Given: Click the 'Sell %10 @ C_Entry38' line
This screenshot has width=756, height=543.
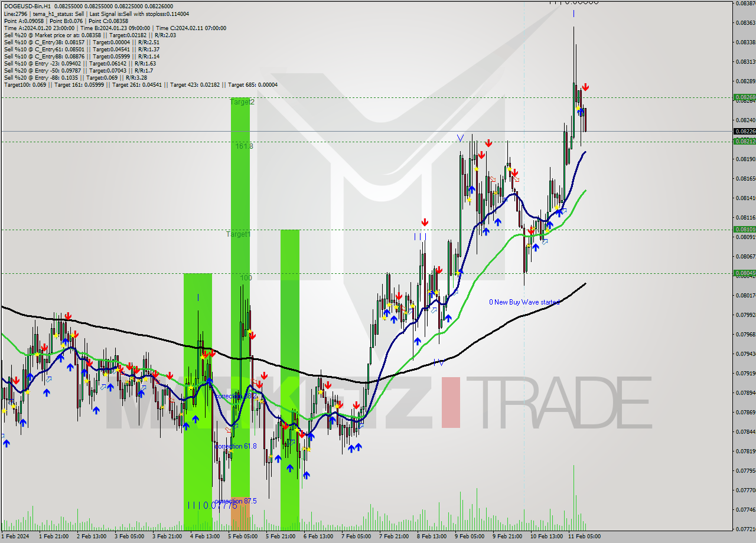Looking at the screenshot, I should coord(82,42).
